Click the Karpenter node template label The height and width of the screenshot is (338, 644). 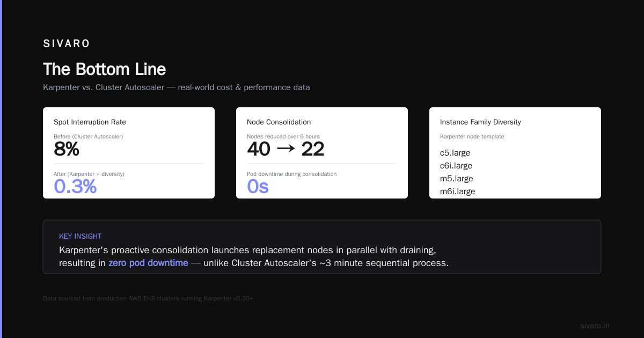tap(472, 136)
